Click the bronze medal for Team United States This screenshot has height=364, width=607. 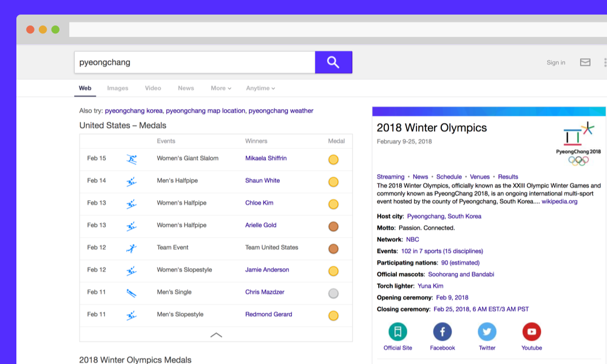coord(333,249)
